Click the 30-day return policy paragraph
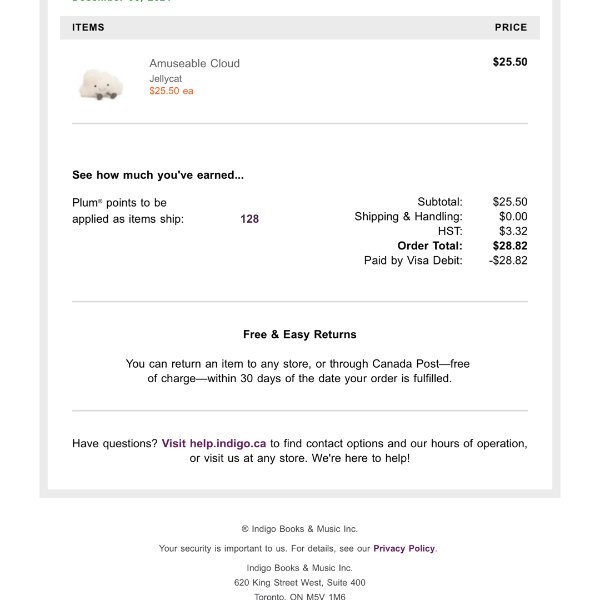The height and width of the screenshot is (600, 600). click(299, 371)
